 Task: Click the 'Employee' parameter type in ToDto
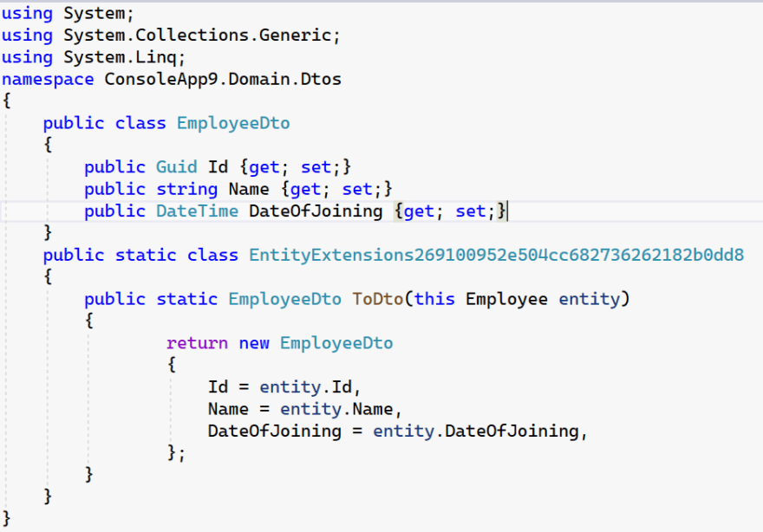pos(506,299)
